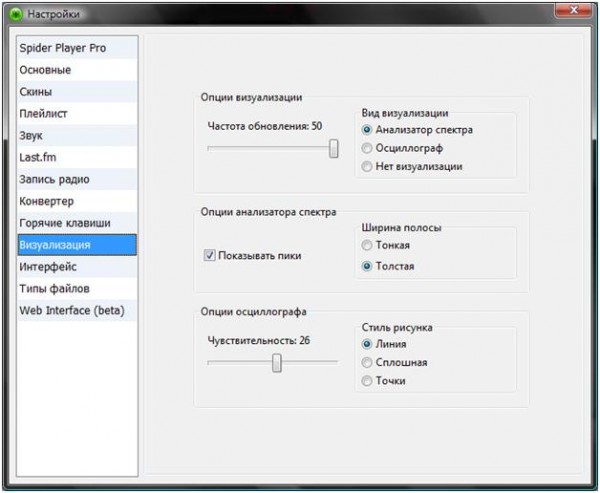Select the highlighted Визуализация item
This screenshot has height=493, width=600.
point(77,245)
